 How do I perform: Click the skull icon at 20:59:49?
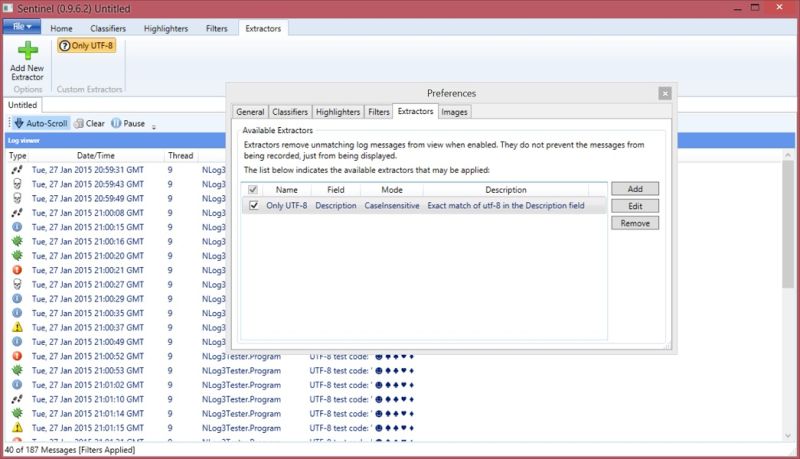click(17, 198)
